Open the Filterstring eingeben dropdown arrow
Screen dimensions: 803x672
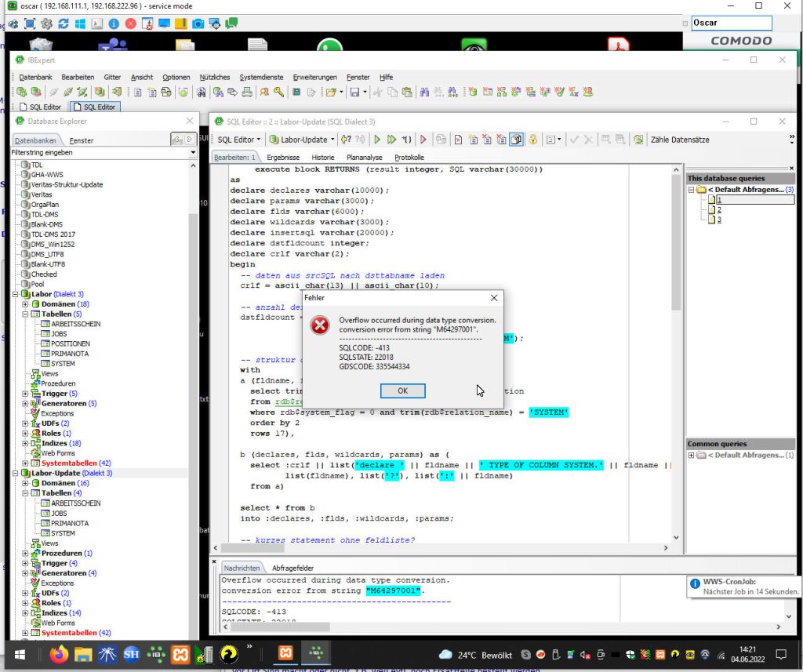tap(193, 153)
